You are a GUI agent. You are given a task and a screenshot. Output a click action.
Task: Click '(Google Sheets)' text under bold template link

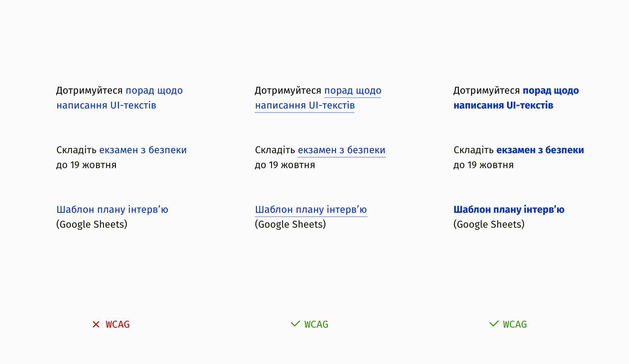[489, 224]
